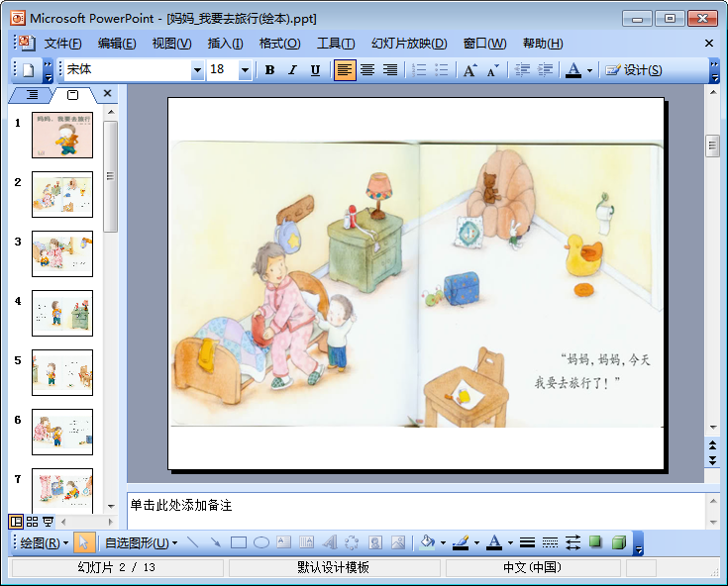The height and width of the screenshot is (586, 728).
Task: Toggle italic text style
Action: [x=292, y=70]
